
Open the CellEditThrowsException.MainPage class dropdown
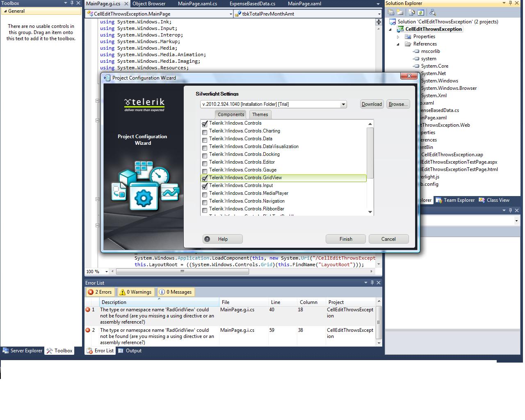coord(231,14)
